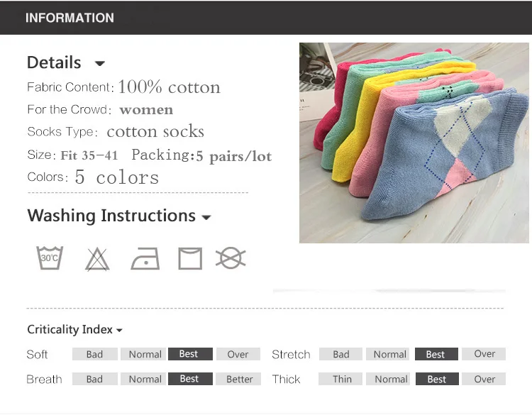Click the do-not-bleach triangle icon
This screenshot has width=532, height=415.
point(97,260)
